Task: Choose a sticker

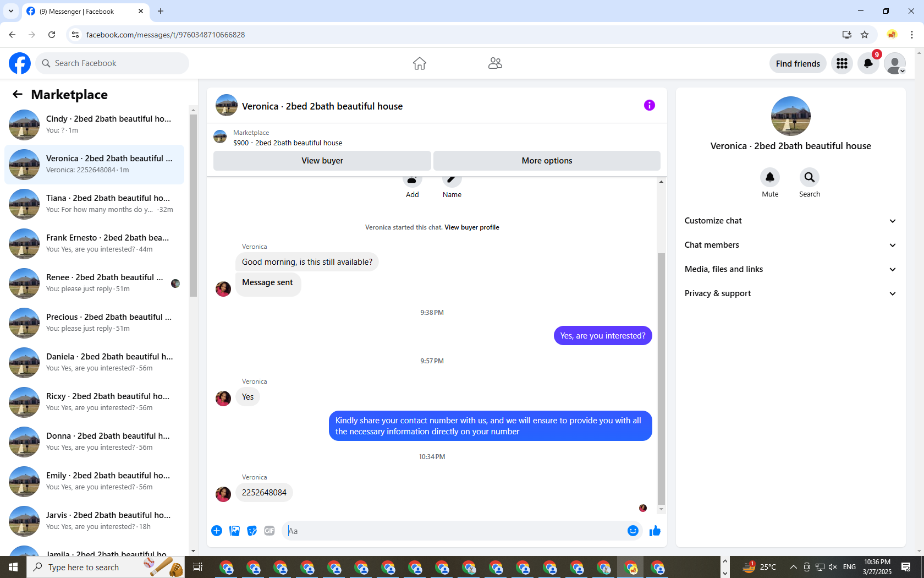Action: pos(252,531)
